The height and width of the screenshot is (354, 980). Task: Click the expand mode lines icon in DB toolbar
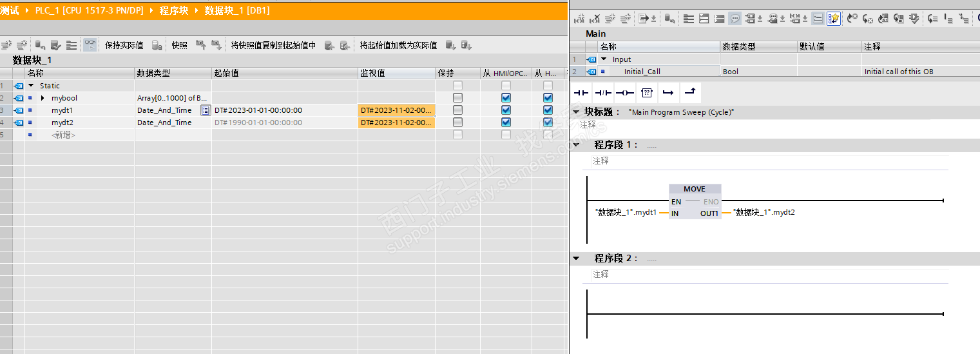click(x=72, y=45)
